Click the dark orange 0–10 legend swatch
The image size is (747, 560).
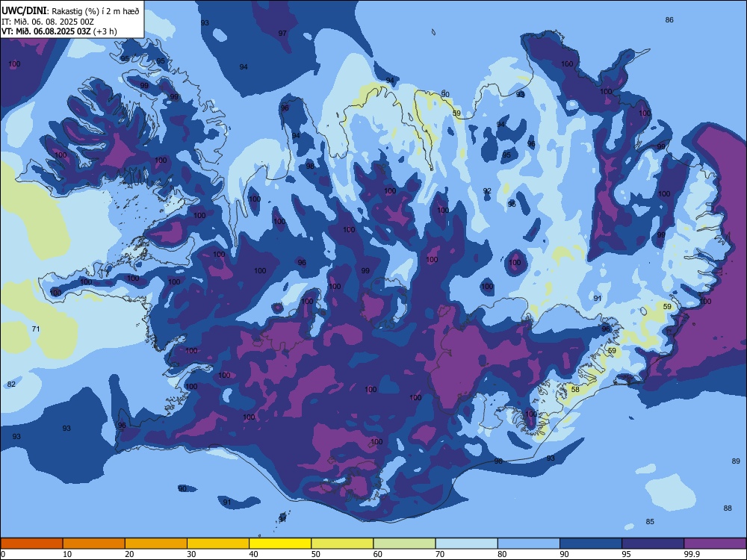click(31, 544)
